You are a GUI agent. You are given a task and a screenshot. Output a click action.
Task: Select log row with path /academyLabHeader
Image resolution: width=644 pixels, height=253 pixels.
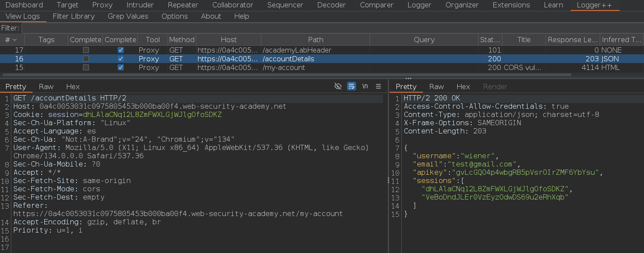pyautogui.click(x=321, y=50)
